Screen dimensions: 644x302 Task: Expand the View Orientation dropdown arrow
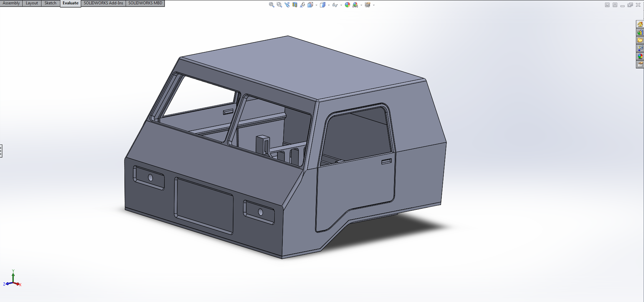tap(316, 5)
